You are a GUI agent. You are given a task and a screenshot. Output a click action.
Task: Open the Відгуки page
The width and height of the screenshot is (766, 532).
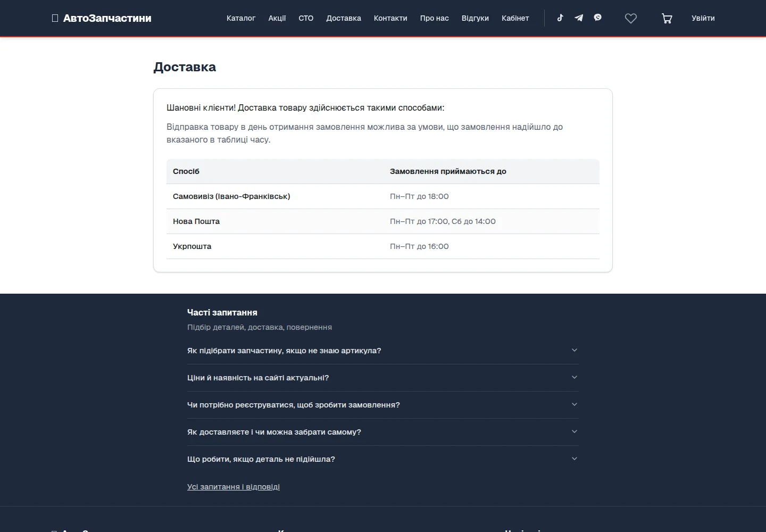coord(475,18)
